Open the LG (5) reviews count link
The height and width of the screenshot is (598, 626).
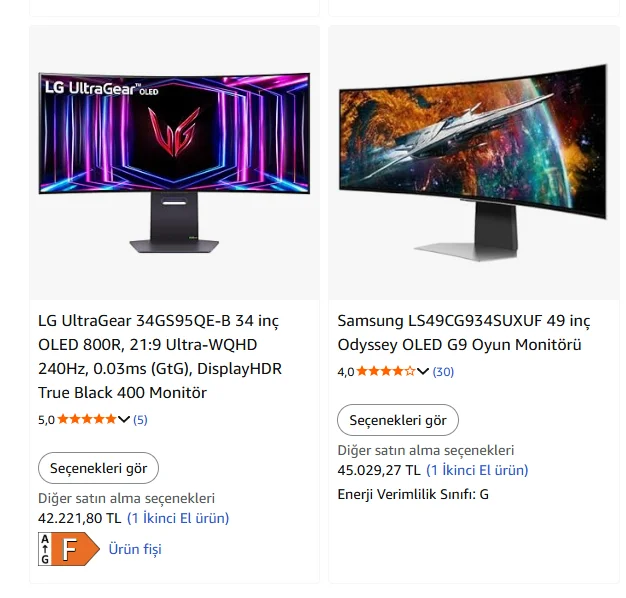tap(140, 420)
